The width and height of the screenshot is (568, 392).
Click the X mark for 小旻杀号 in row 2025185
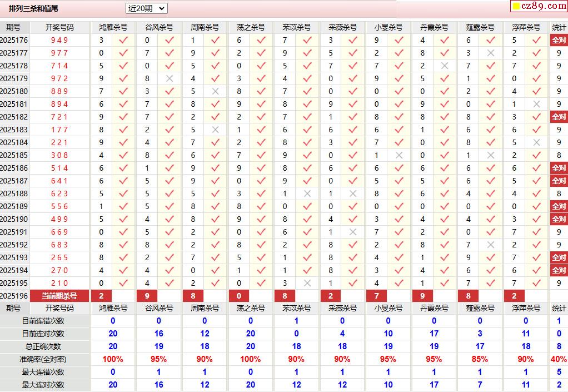[399, 156]
